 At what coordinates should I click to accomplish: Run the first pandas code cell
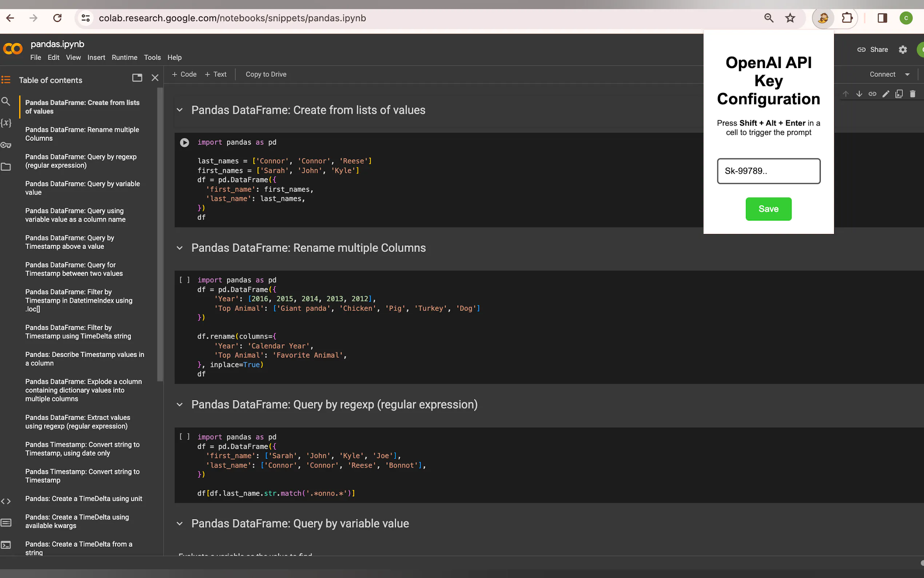point(184,143)
